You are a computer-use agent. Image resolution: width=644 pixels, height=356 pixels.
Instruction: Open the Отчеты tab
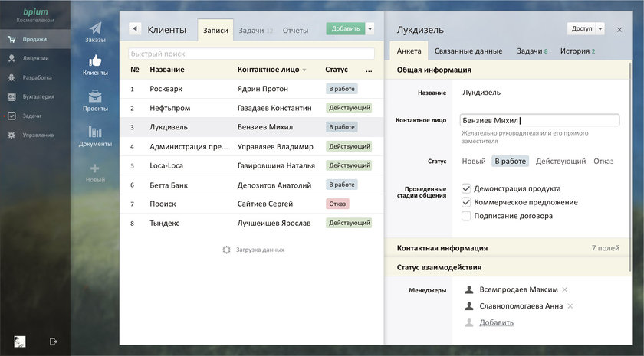pos(295,31)
